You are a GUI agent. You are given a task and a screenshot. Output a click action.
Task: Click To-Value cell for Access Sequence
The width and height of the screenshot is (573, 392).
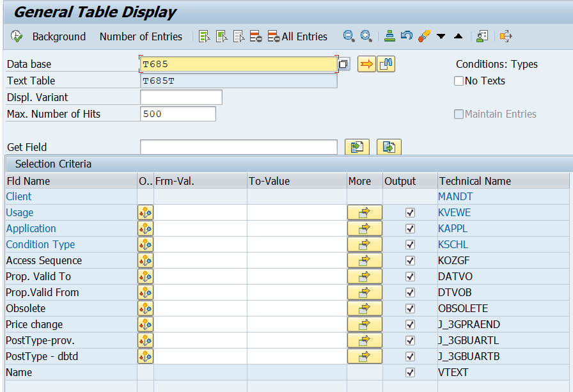[297, 260]
